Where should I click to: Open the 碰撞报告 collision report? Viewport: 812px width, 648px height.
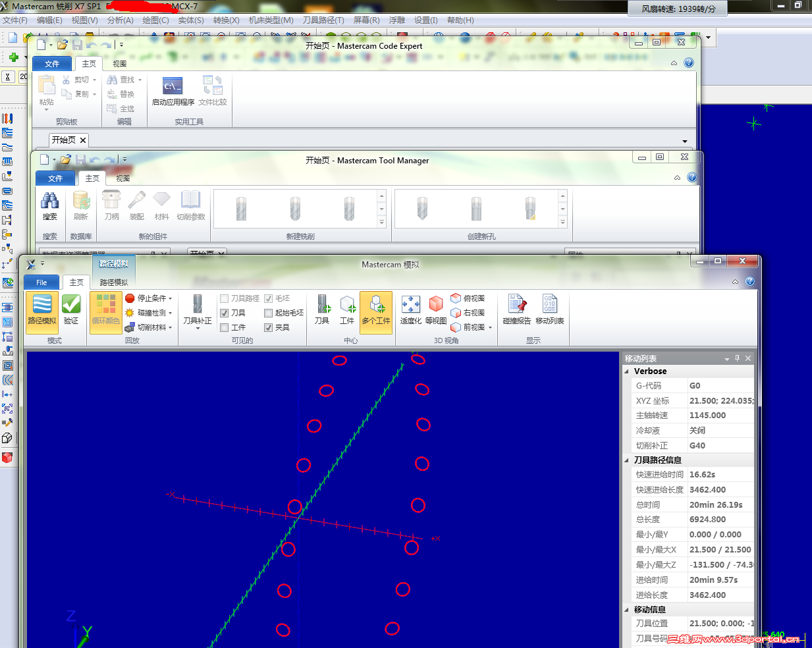pyautogui.click(x=517, y=310)
